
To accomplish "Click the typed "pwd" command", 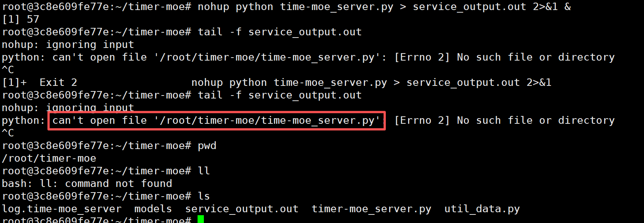I will (207, 146).
